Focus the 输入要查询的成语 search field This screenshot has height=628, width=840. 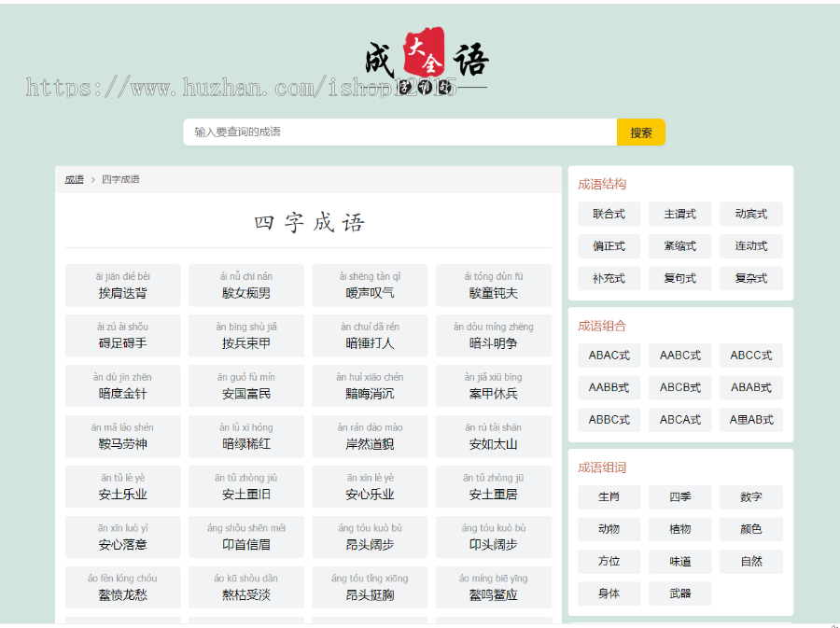(x=399, y=133)
